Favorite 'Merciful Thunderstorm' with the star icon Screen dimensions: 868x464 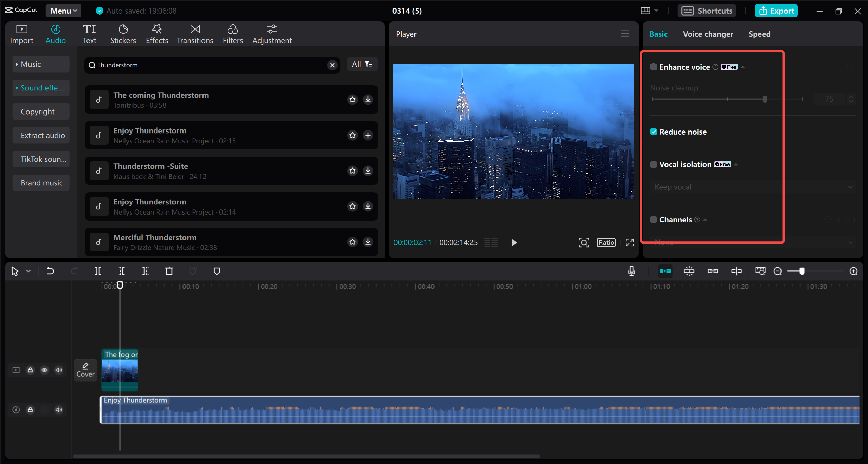click(352, 242)
